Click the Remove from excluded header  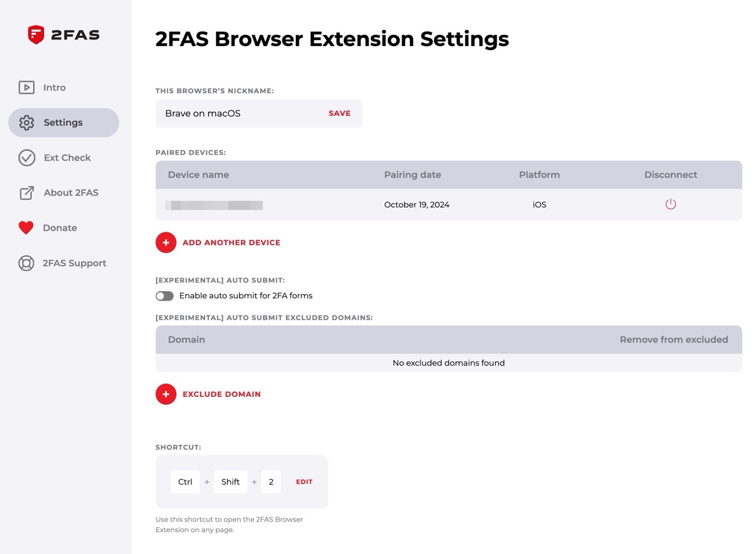(x=674, y=340)
